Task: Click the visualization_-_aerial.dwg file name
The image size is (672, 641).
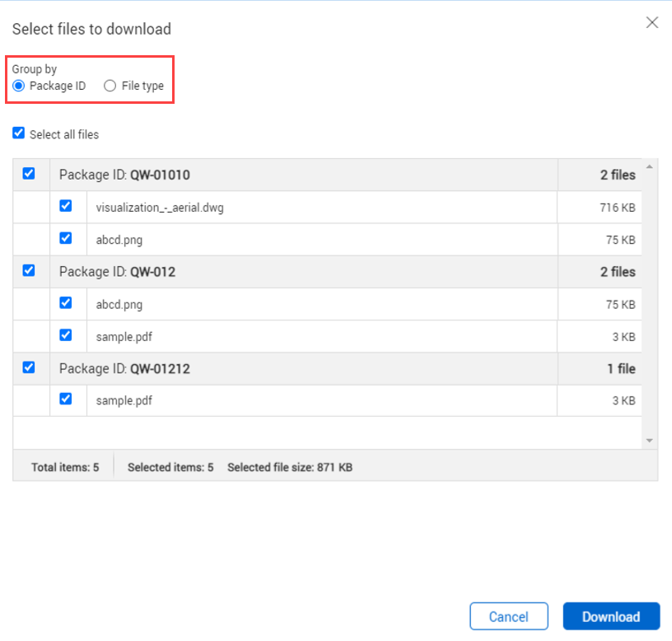Action: coord(160,208)
